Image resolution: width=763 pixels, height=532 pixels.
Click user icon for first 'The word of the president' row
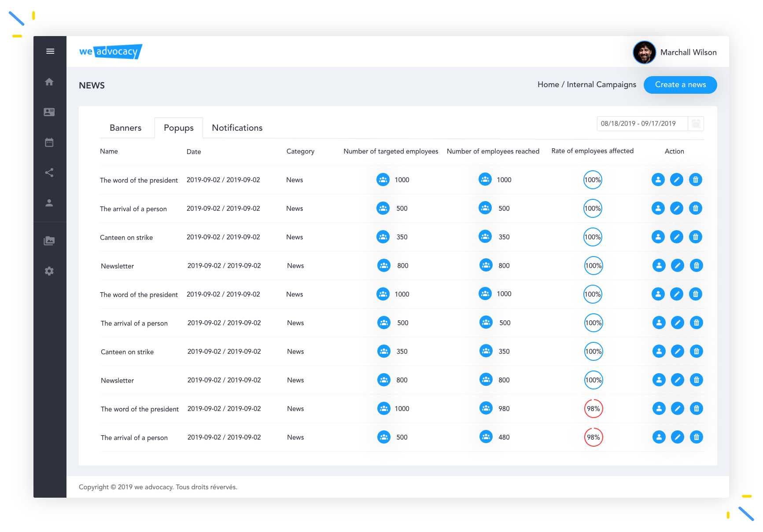(x=658, y=180)
